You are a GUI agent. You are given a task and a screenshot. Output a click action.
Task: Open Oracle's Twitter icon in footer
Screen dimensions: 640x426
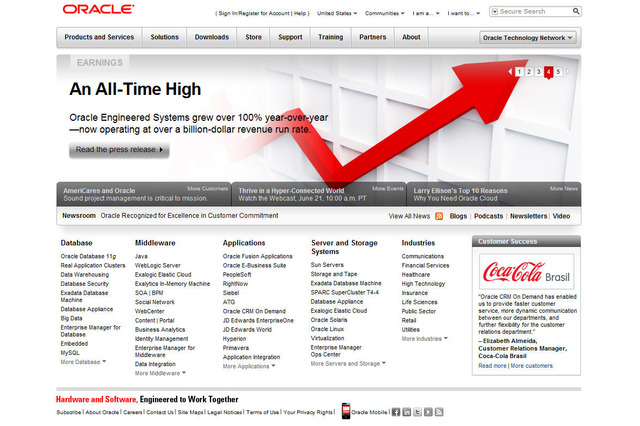[417, 412]
